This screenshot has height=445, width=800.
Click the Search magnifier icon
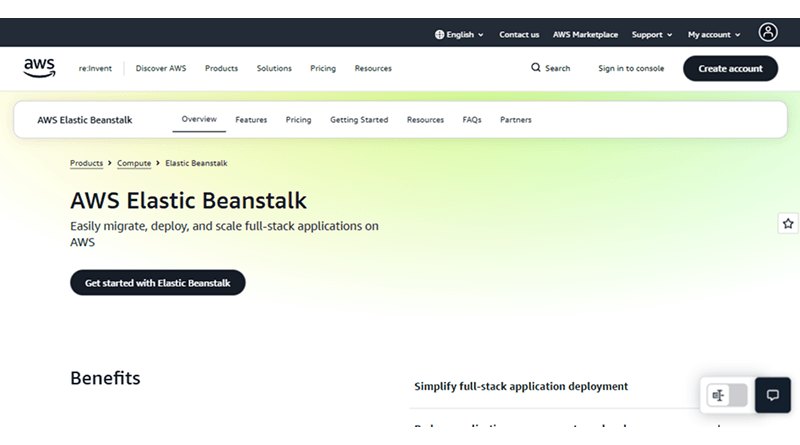click(x=535, y=67)
